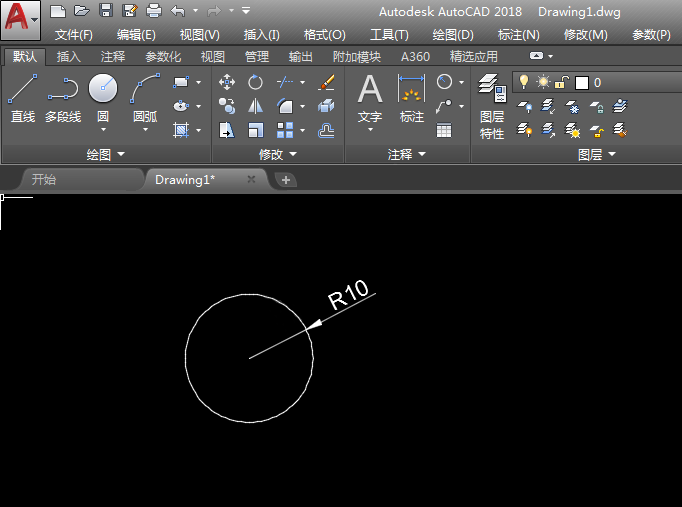Open the 文件(F) menu

click(73, 34)
